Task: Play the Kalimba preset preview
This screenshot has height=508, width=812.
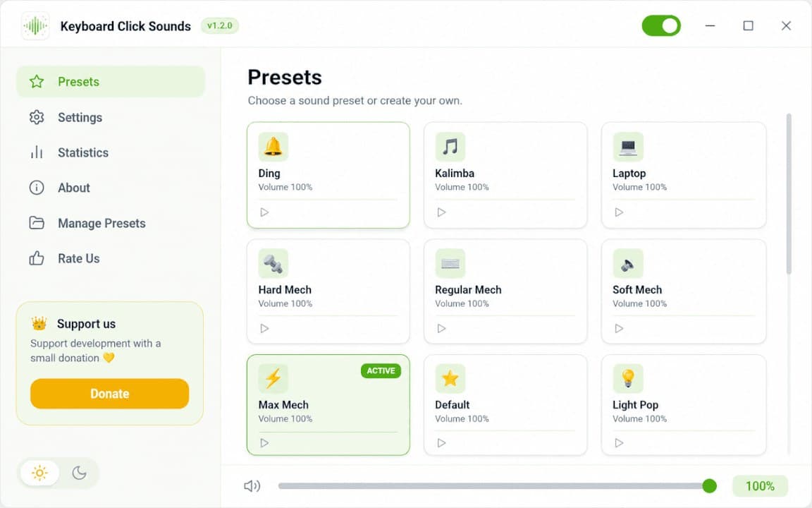Action: [441, 212]
